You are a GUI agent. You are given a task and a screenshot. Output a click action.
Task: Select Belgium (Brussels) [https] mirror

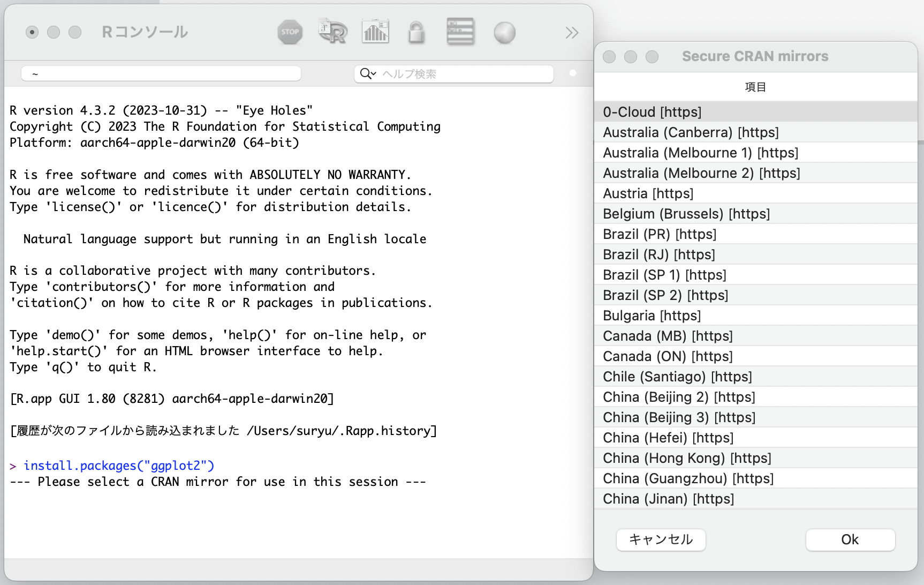point(756,213)
